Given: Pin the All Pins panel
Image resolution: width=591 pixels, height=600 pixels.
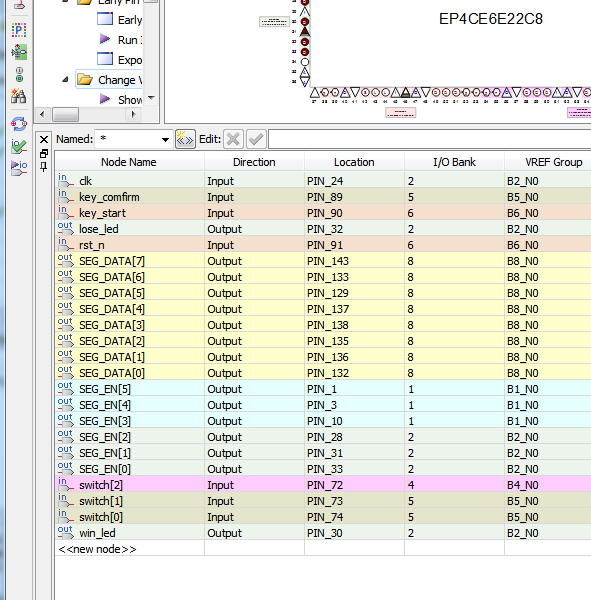Looking at the screenshot, I should click(x=44, y=167).
